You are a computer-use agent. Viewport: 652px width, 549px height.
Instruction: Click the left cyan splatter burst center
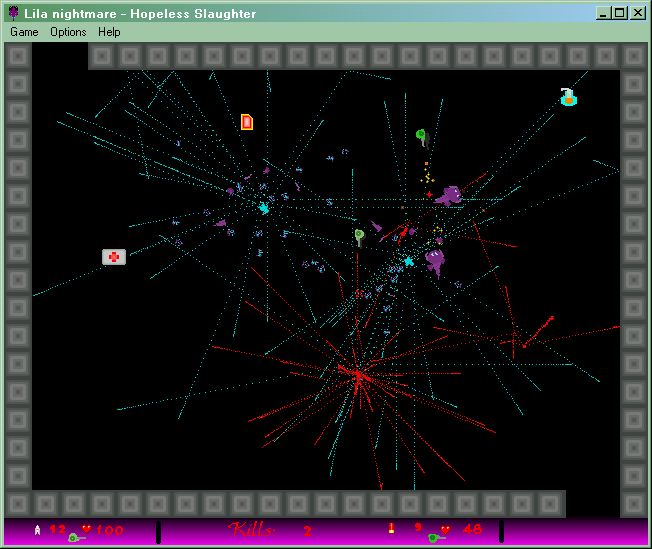[x=264, y=208]
